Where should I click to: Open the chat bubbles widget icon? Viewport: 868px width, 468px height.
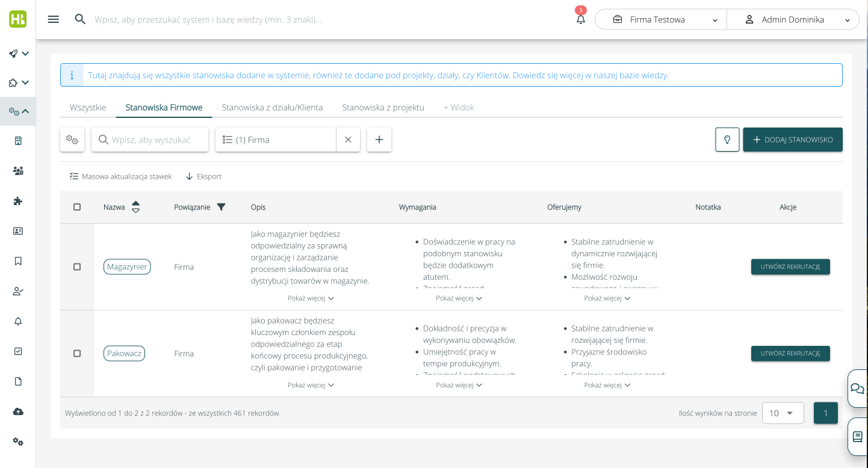857,388
